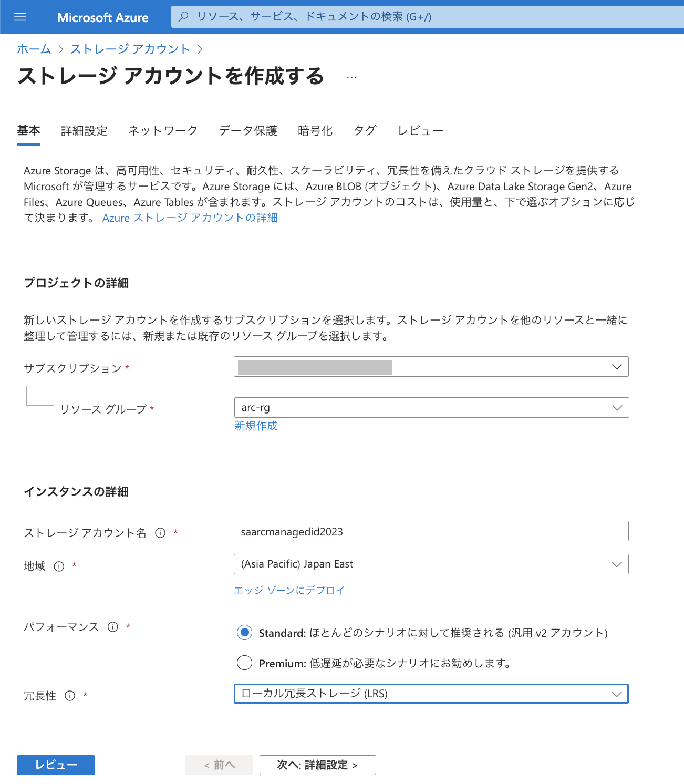Screen dimensions: 684x784
Task: Show info for ストレージ アカウント名
Action: 160,533
